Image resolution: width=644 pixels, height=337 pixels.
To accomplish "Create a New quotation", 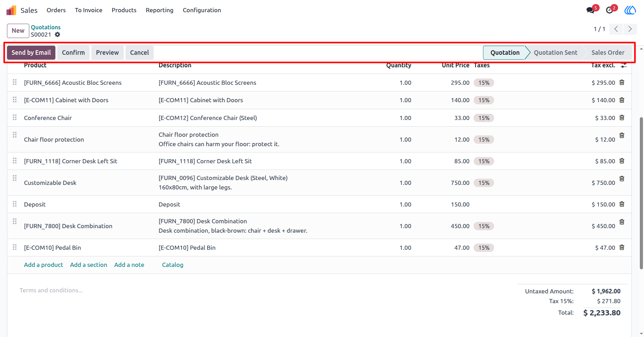I will (18, 31).
